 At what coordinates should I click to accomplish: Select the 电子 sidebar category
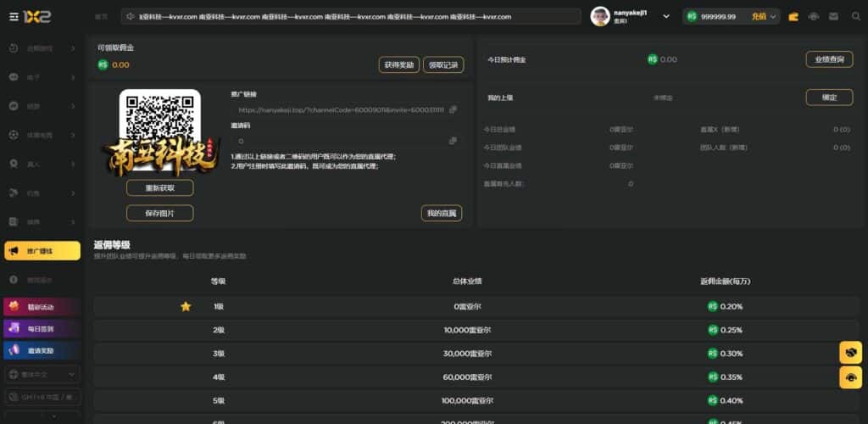(x=42, y=77)
